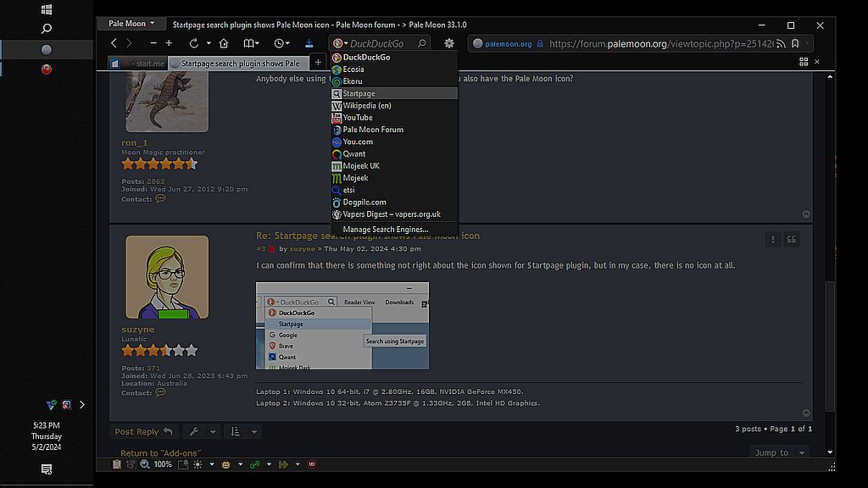The width and height of the screenshot is (868, 488).
Task: Click the green chain link icon
Action: pos(254,465)
